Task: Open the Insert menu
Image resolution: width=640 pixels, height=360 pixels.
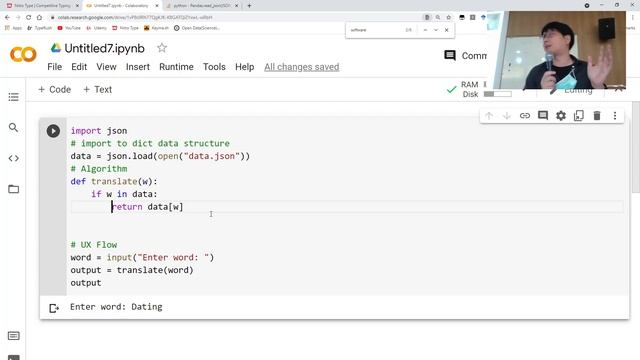Action: tap(138, 67)
